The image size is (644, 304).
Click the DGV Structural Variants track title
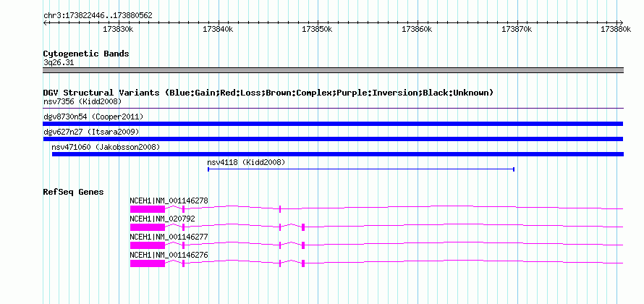(x=268, y=93)
